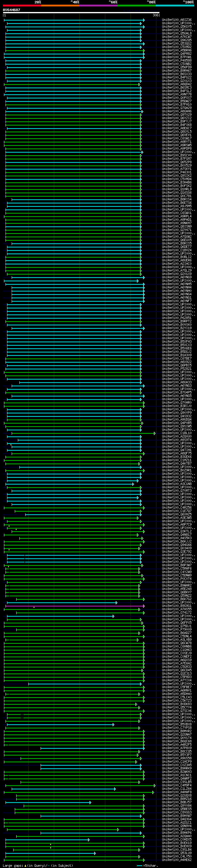Viewport: 197px width, 868px height.
Task: Open the UniRef100_A8IZ36 hit label
Action: coord(176,20)
